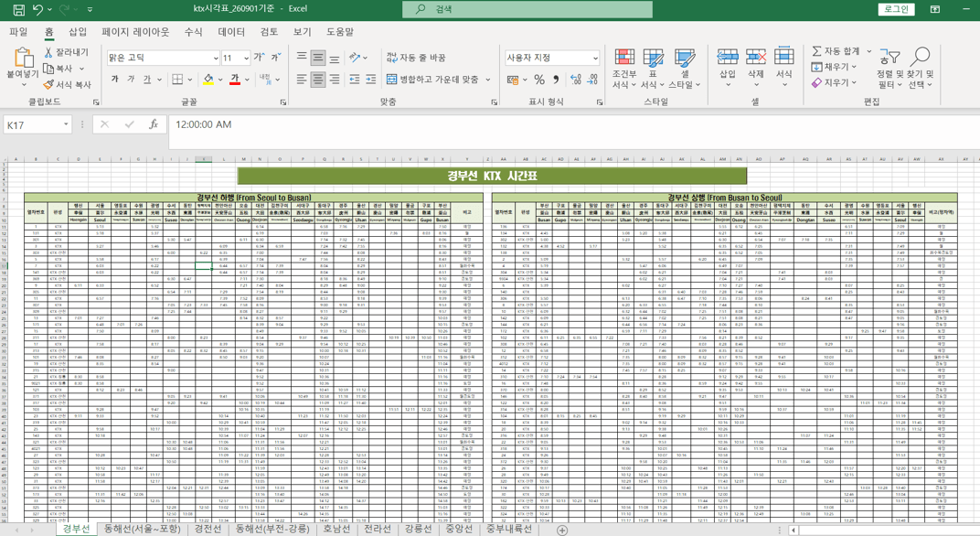Click AutoSum (자동 합계)
This screenshot has width=980, height=536.
[836, 51]
